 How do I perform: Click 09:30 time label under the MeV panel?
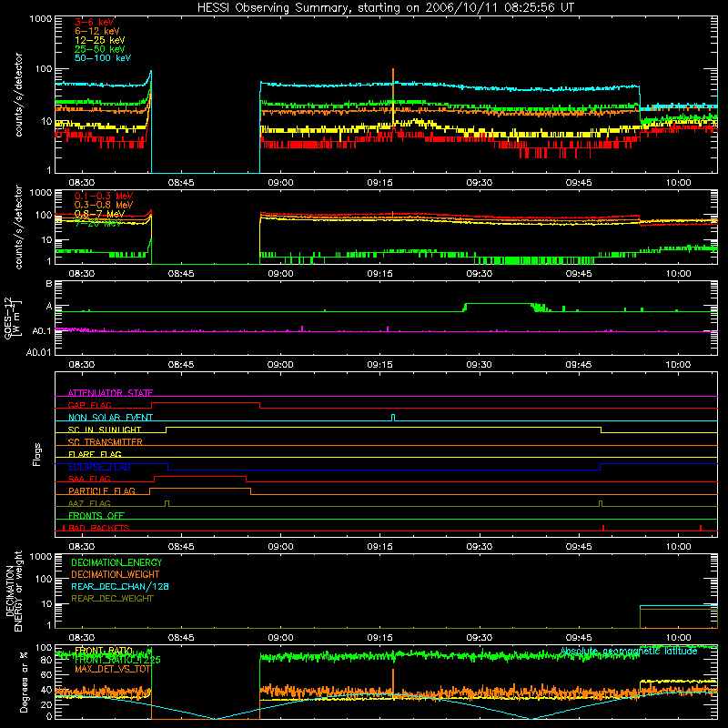click(x=480, y=274)
